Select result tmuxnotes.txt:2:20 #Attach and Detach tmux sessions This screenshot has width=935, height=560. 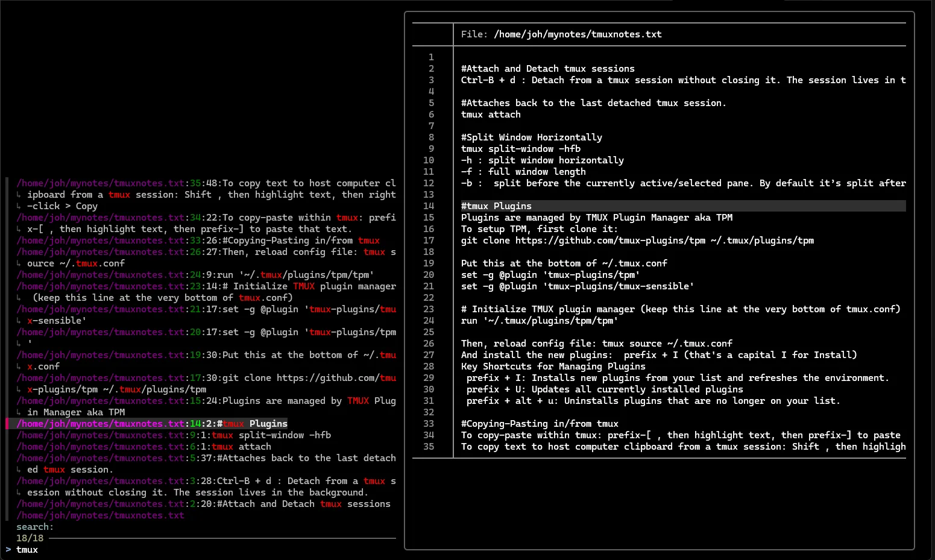(203, 504)
